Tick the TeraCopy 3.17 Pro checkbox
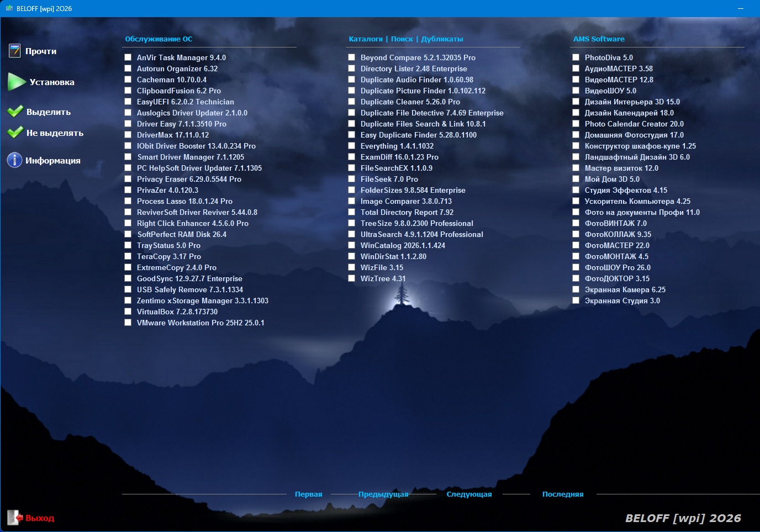This screenshot has width=760, height=532. 128,256
